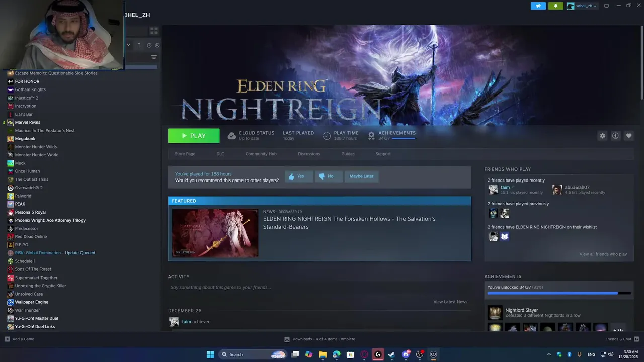The height and width of the screenshot is (362, 644).
Task: Select Marvel Rivals in the library list
Action: 28,122
